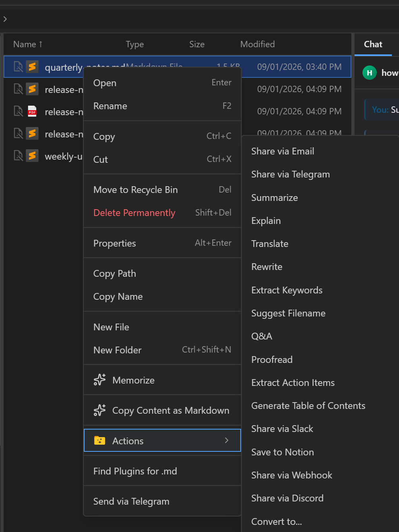Click the sparkle icon beside Memorize

pyautogui.click(x=100, y=380)
